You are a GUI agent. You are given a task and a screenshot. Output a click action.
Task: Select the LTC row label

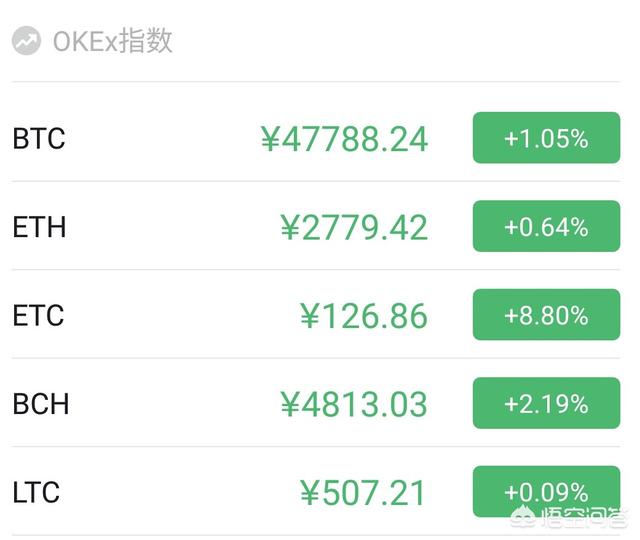click(x=36, y=492)
